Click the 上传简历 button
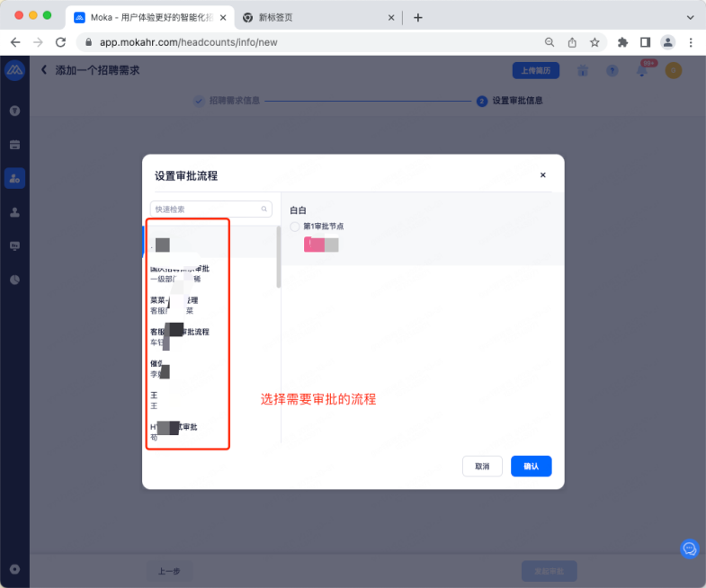706x588 pixels. (536, 71)
